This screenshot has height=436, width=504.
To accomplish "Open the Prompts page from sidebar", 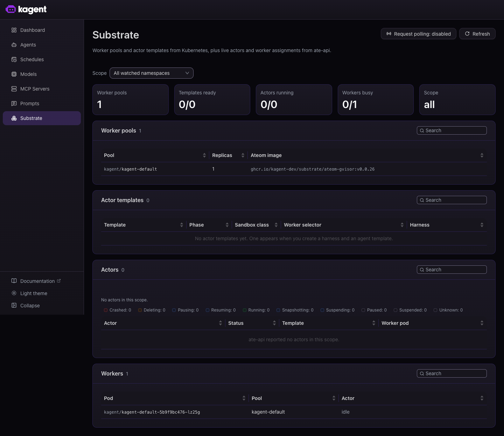I will pos(42,103).
